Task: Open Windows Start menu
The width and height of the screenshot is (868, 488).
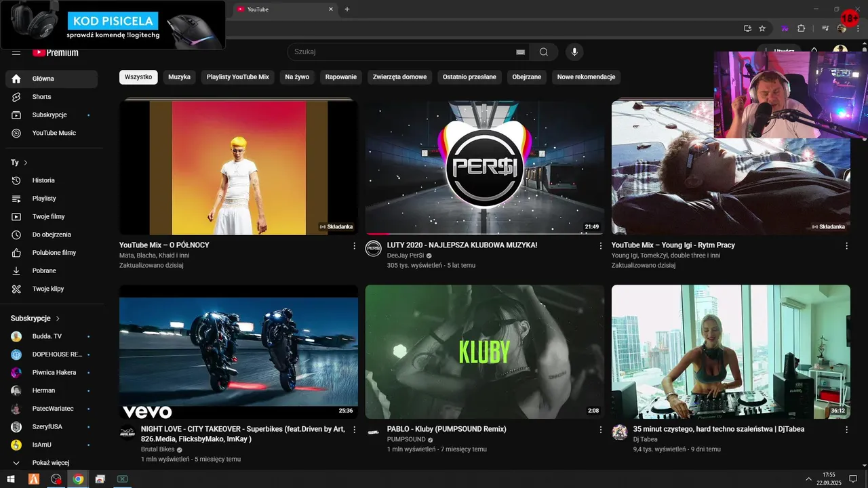Action: pos(11,479)
